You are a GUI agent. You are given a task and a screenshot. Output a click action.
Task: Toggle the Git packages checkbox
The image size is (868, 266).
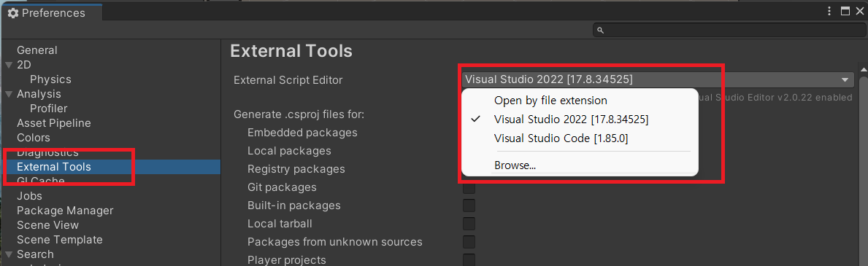(x=469, y=188)
